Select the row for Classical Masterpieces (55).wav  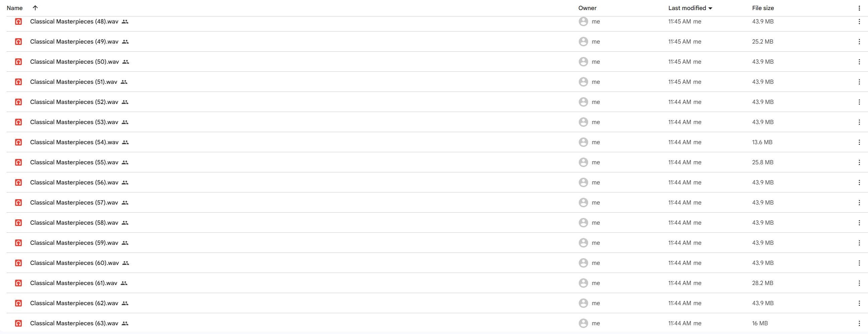[x=434, y=162]
